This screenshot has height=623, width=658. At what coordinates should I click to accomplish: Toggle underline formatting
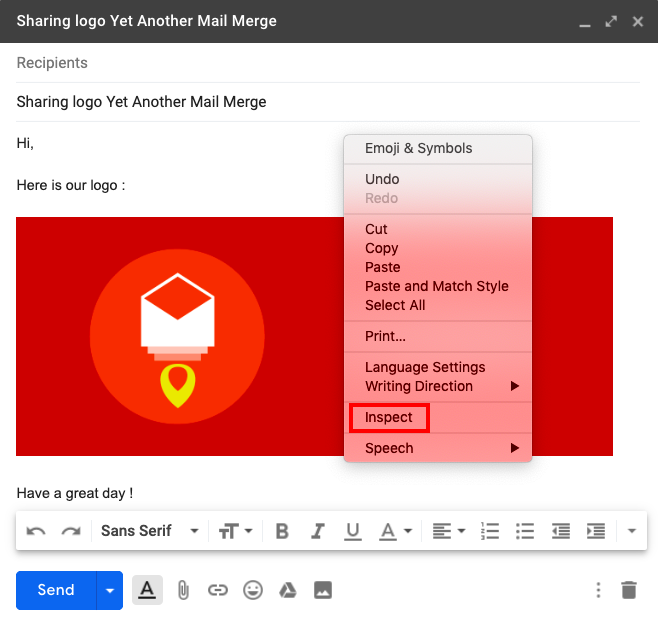352,531
